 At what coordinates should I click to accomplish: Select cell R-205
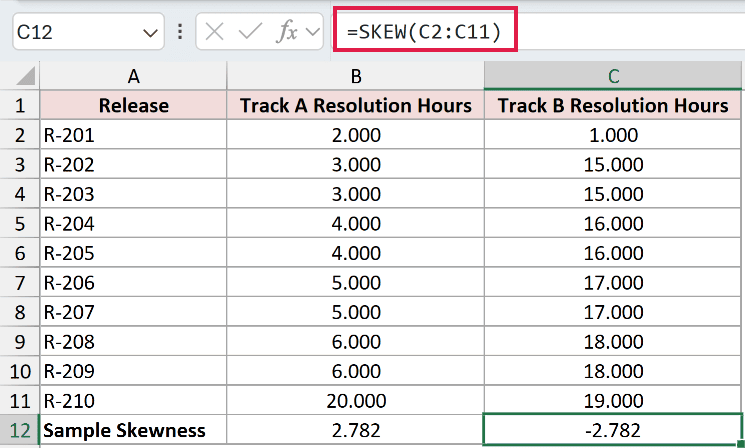(x=133, y=253)
